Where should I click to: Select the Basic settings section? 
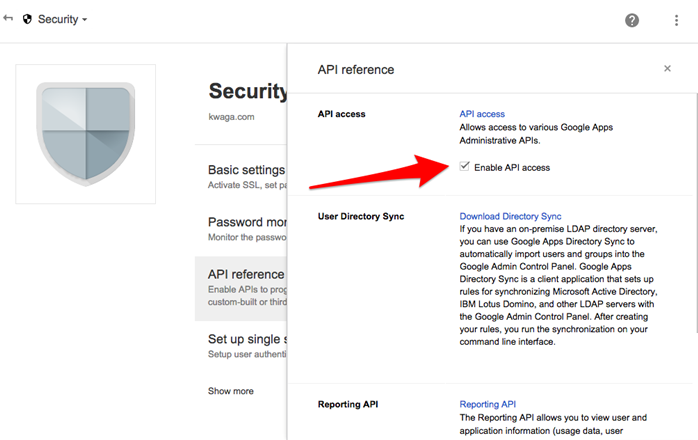241,176
